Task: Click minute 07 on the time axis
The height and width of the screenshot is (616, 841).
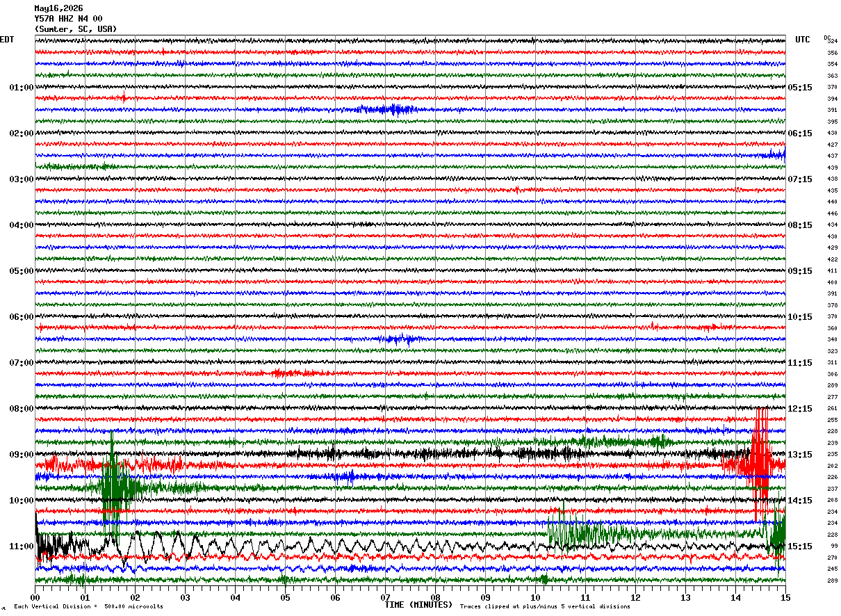Action: point(385,597)
